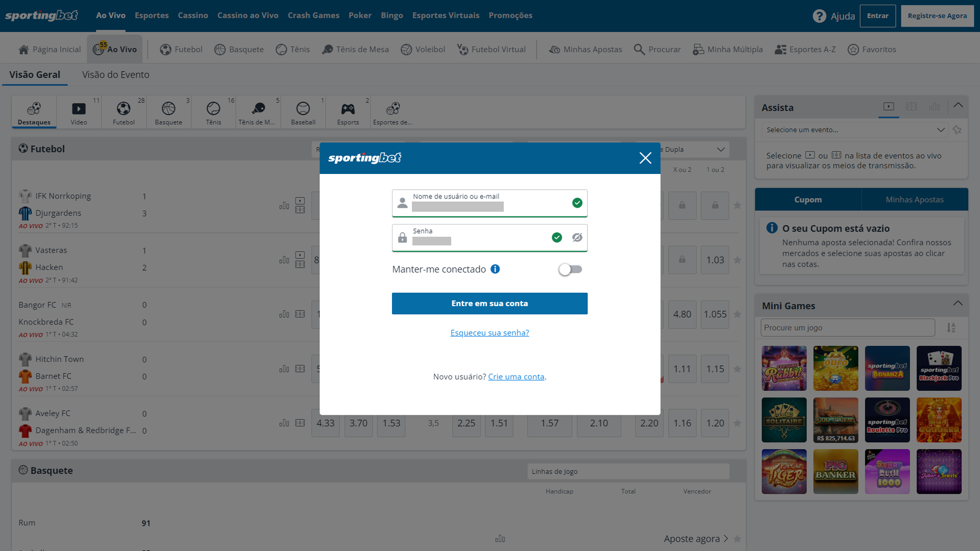Toggle password visibility eye icon
The image size is (980, 551).
(577, 238)
